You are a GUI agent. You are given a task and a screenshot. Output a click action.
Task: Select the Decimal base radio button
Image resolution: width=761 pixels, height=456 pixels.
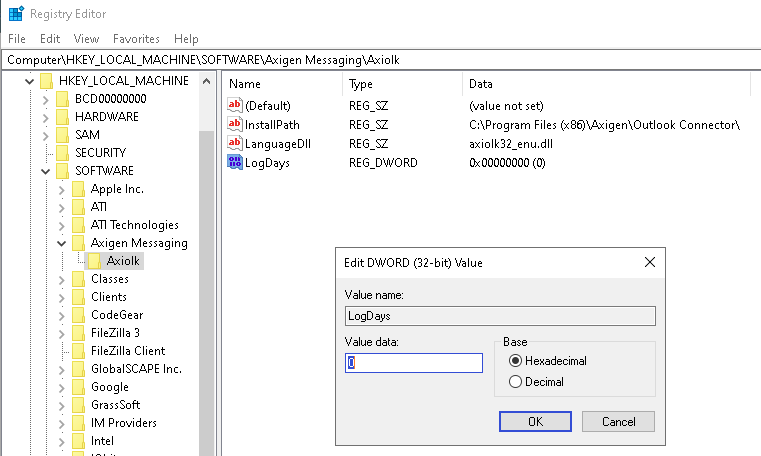pos(515,382)
